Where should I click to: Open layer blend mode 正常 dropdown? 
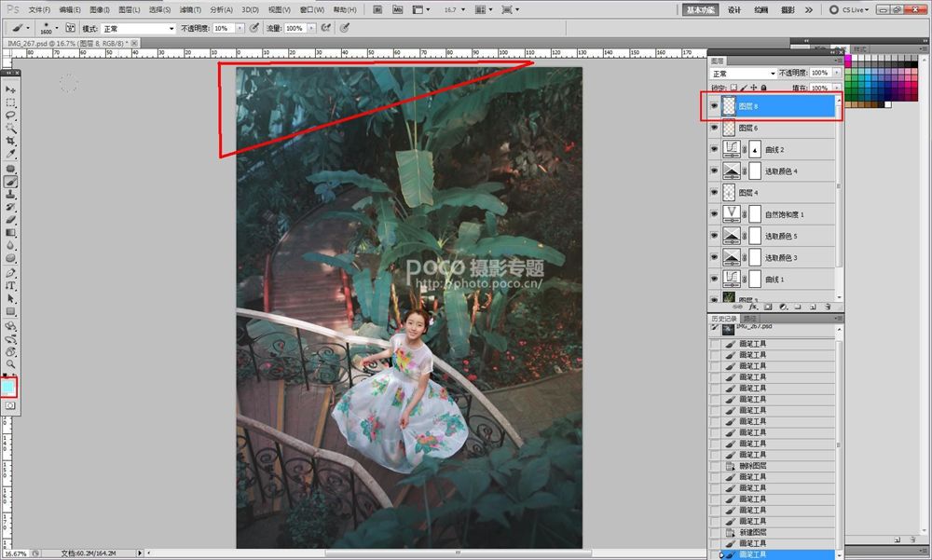click(x=744, y=73)
